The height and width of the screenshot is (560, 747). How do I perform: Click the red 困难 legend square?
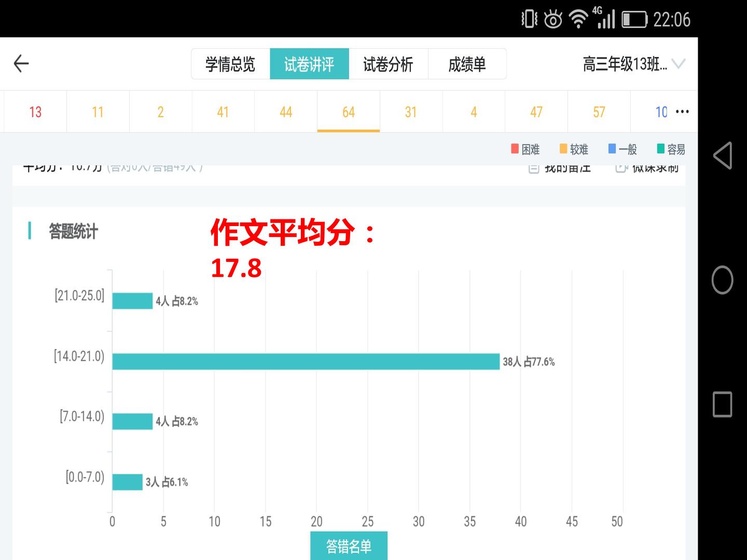[x=515, y=149]
